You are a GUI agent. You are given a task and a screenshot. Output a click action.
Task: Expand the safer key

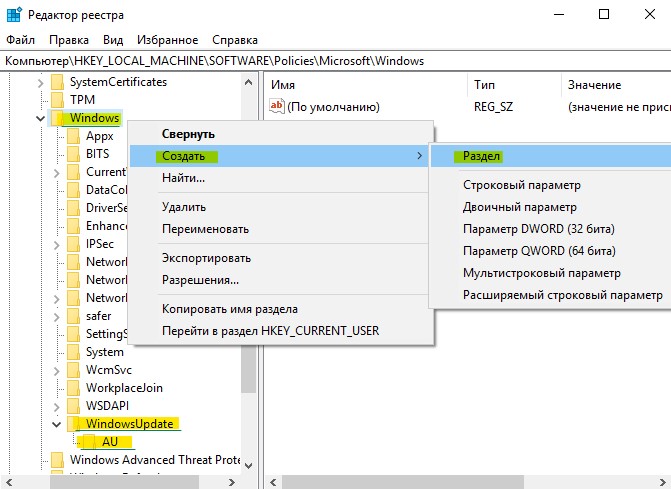coord(56,317)
